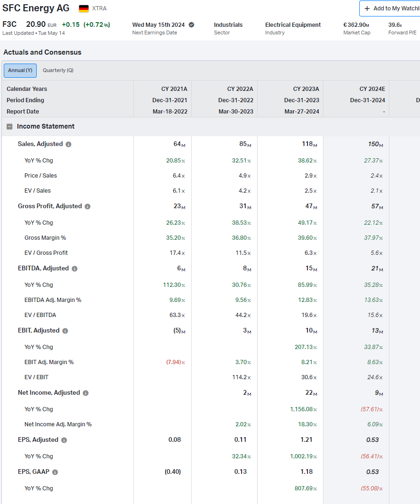
Task: Click the (7.94)% EBIT margin value
Action: click(x=176, y=362)
